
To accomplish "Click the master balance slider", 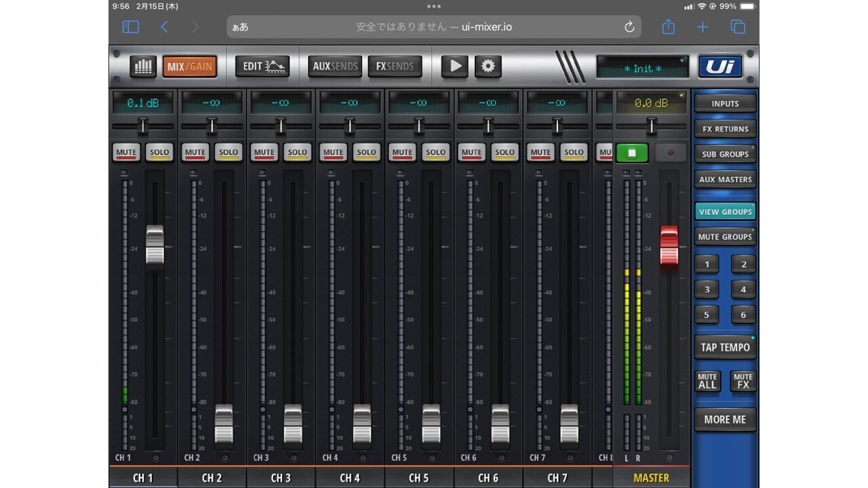I will click(x=652, y=126).
